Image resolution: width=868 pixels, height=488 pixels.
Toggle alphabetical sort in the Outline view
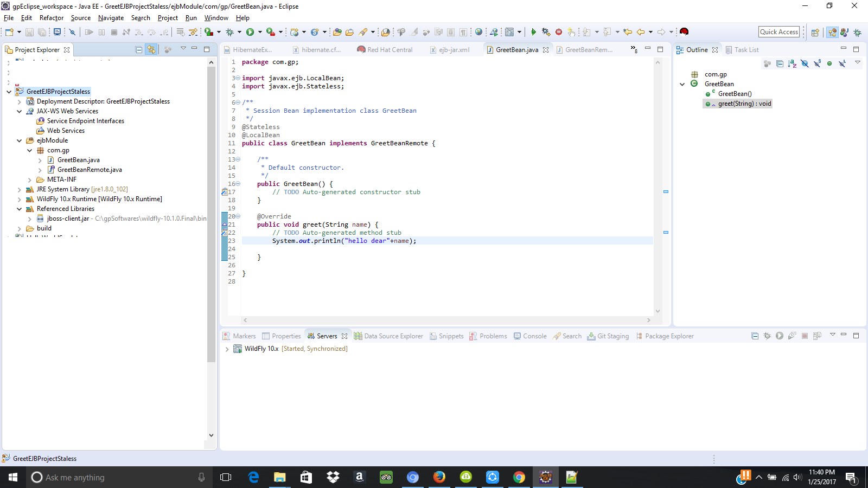point(792,63)
